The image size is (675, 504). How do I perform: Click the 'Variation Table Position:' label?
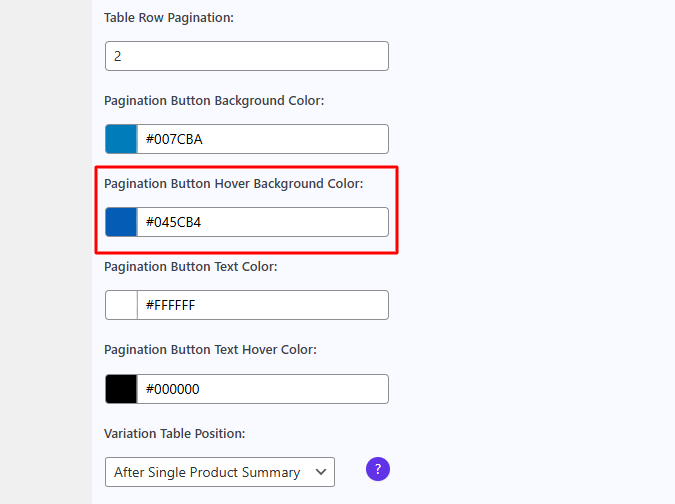click(174, 434)
